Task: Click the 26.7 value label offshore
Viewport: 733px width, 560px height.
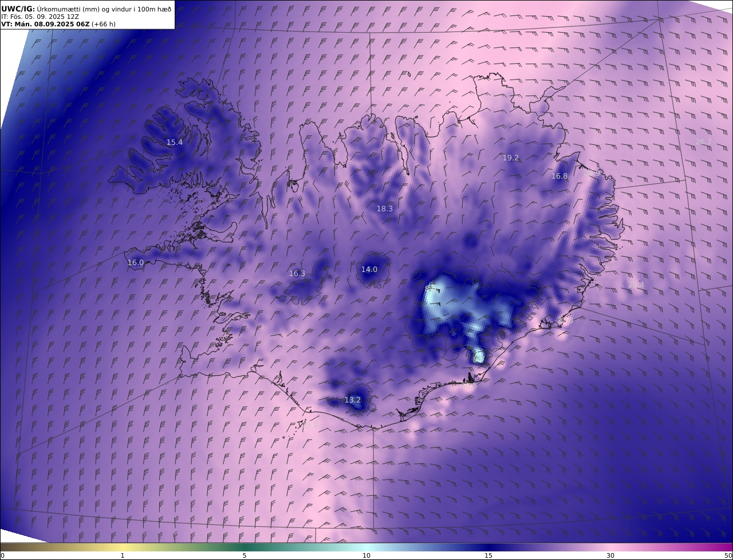Action: click(704, 142)
